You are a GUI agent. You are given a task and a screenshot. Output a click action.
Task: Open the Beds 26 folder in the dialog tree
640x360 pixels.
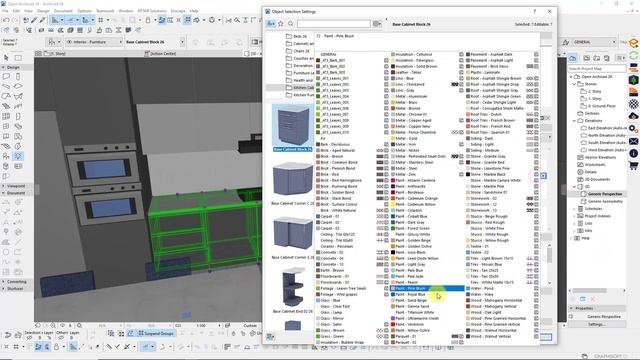tap(300, 36)
